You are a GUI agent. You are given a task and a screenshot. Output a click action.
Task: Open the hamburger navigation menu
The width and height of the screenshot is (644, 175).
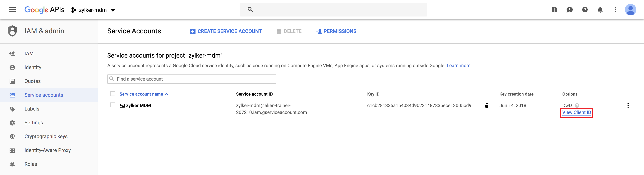[12, 10]
